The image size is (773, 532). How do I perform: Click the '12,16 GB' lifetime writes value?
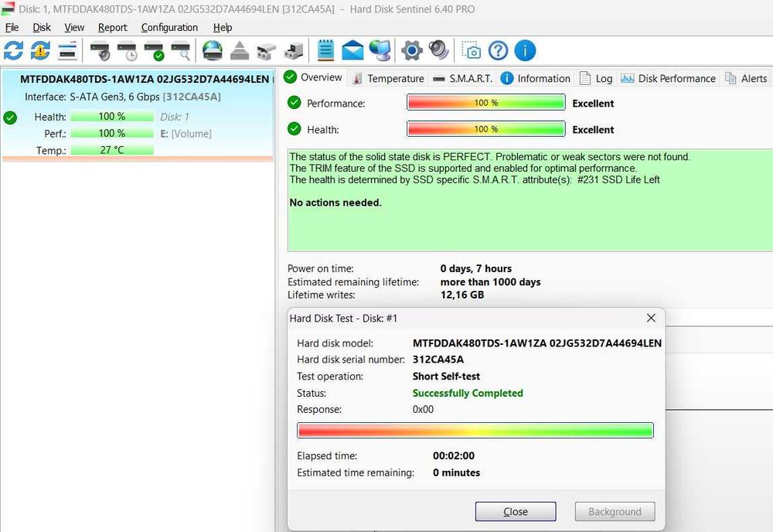[462, 295]
